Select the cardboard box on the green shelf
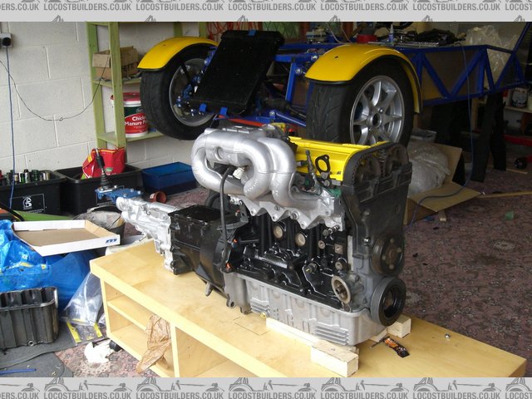The width and height of the screenshot is (532, 399). (x=115, y=62)
